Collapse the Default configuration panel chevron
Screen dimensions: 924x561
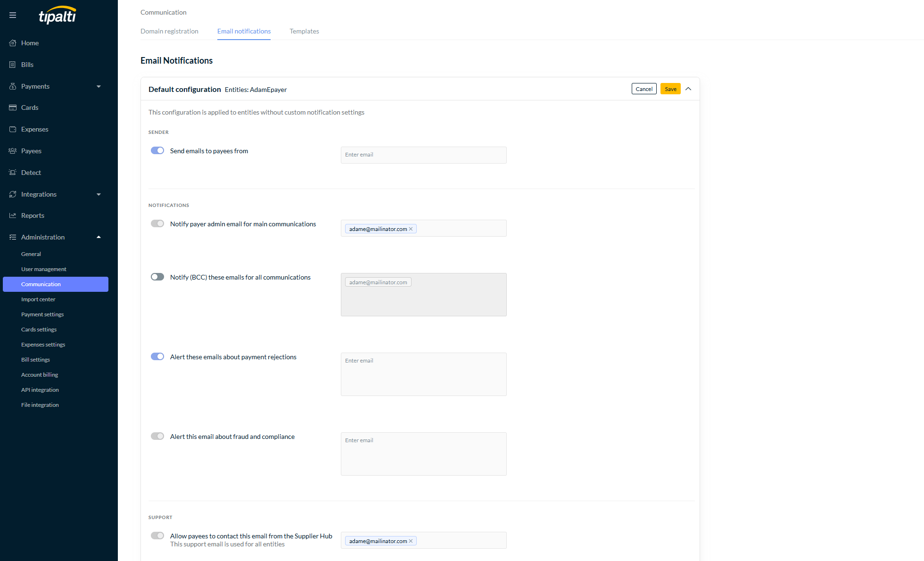click(688, 89)
